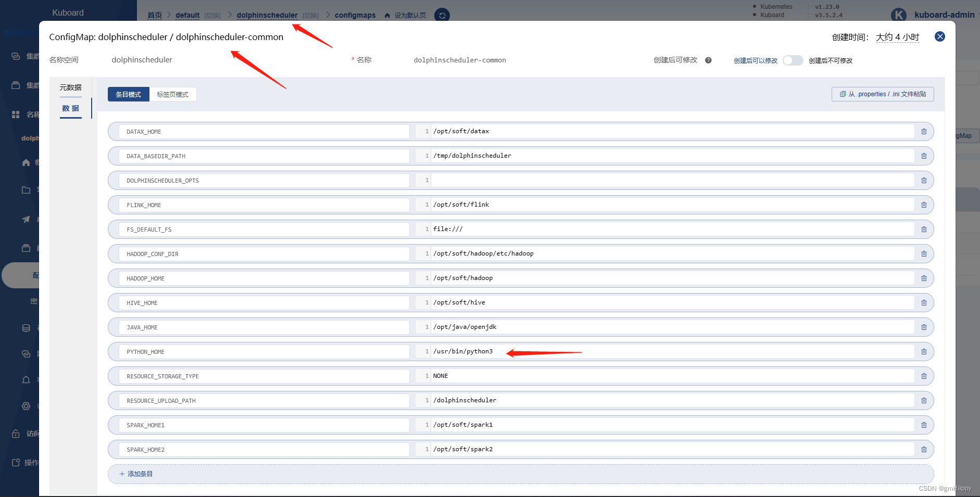Click the Kuboard logo in the sidebar

pos(68,12)
